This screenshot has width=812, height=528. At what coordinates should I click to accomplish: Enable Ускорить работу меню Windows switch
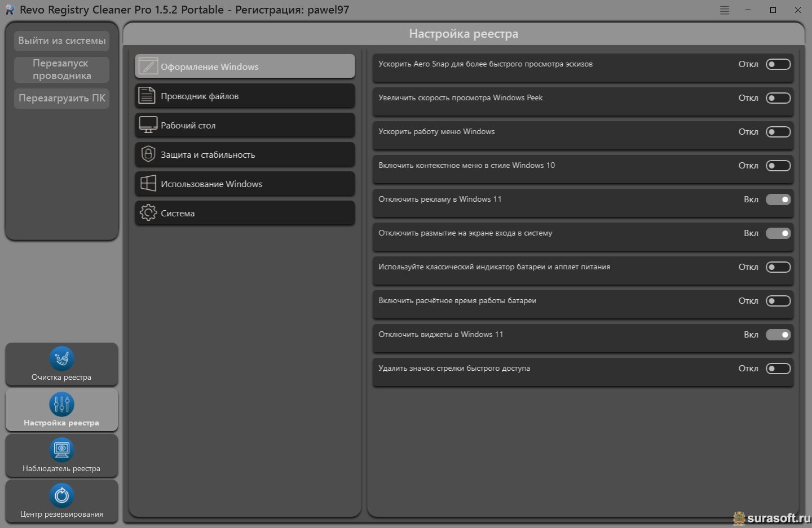click(x=778, y=132)
